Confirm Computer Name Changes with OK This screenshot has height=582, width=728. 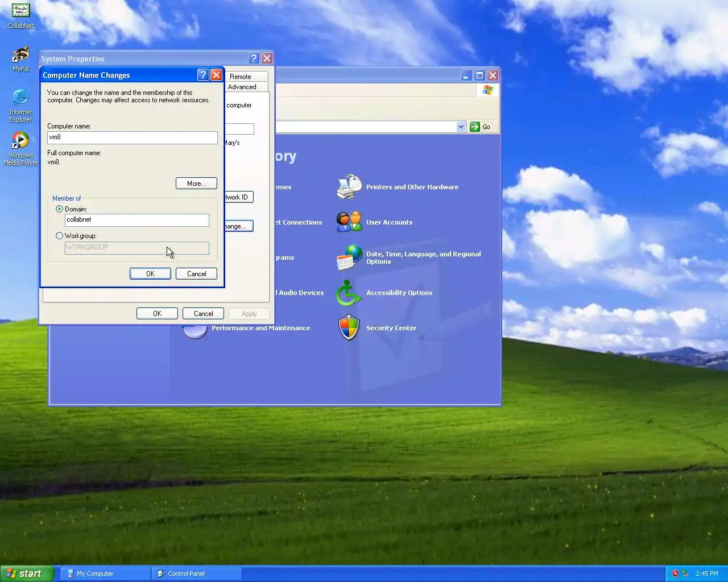(150, 274)
